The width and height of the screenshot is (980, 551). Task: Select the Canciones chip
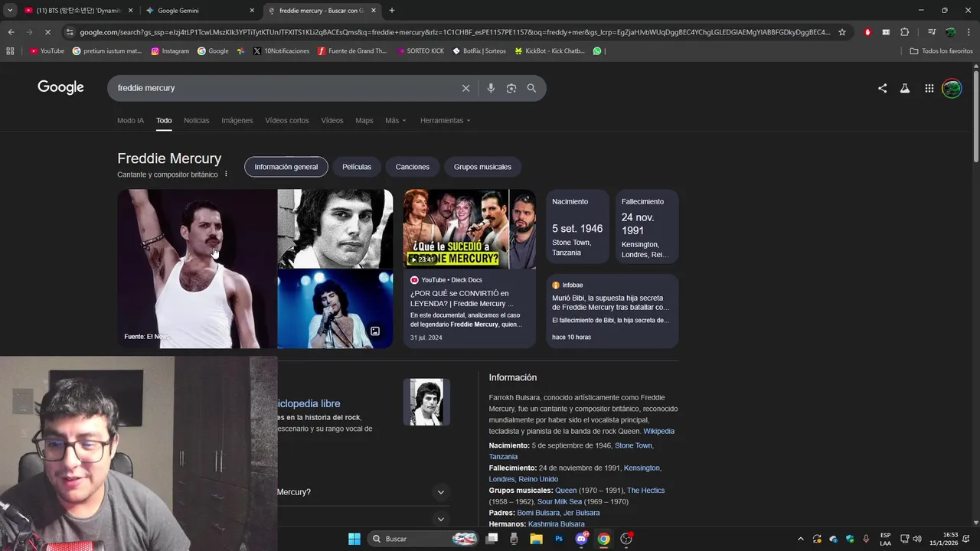pos(413,167)
